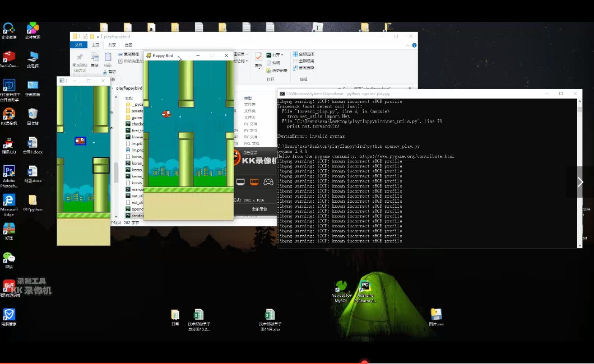This screenshot has width=594, height=364.
Task: Click 反向选择 invert selection in ribbon
Action: [x=303, y=68]
